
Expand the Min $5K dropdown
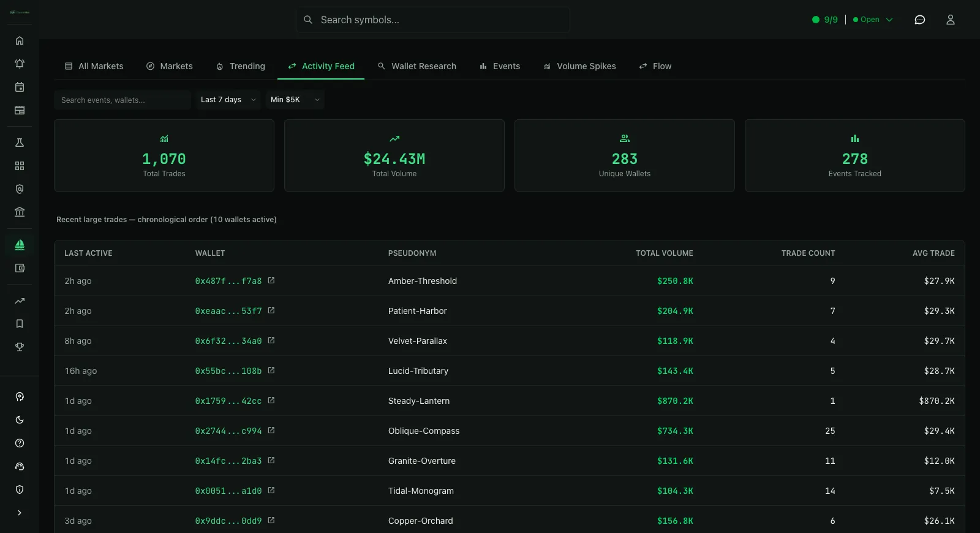295,100
